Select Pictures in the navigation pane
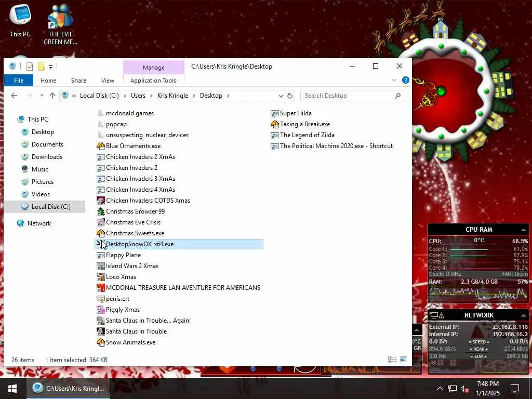Viewport: 532px width, 399px height. click(43, 182)
